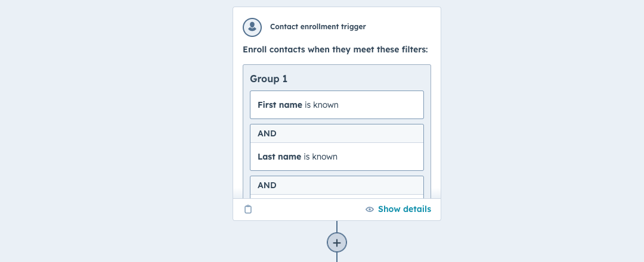Click the bold First name property label
The width and height of the screenshot is (644, 262).
[x=280, y=105]
